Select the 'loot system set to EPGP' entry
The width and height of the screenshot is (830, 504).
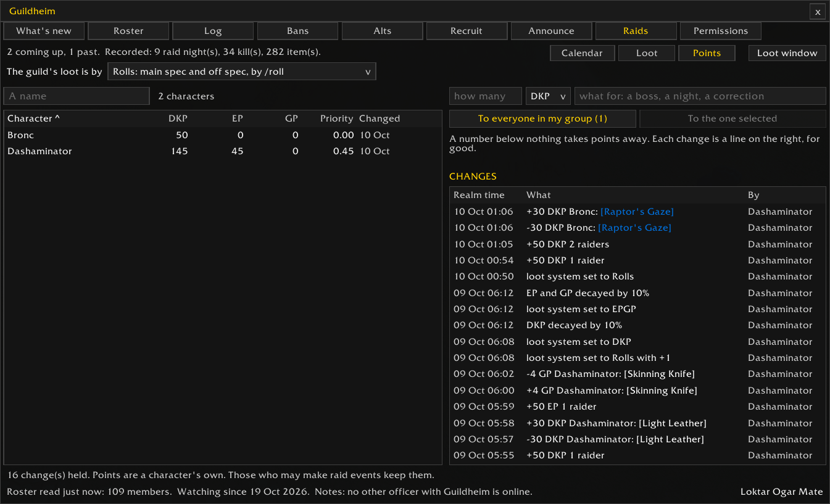(x=637, y=309)
